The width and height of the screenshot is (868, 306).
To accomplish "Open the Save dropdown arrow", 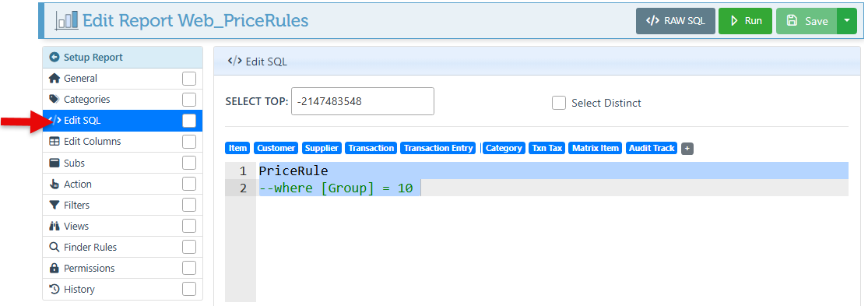I will 847,21.
